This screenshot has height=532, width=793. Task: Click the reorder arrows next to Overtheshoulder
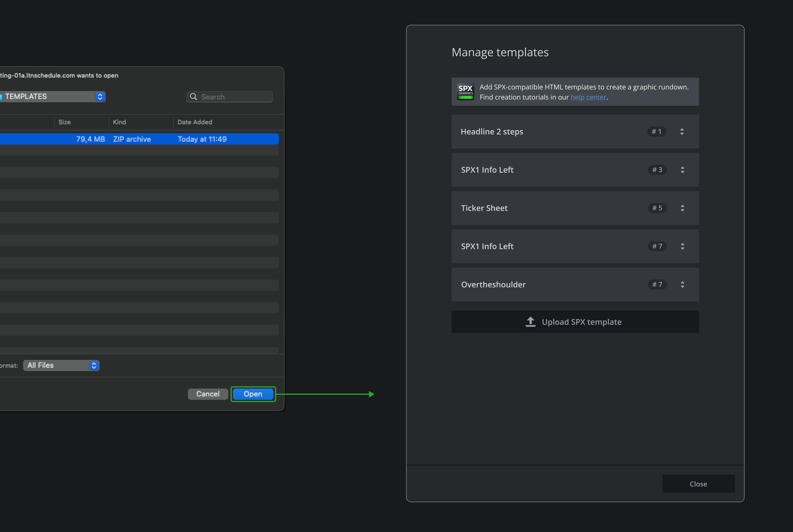pos(682,285)
